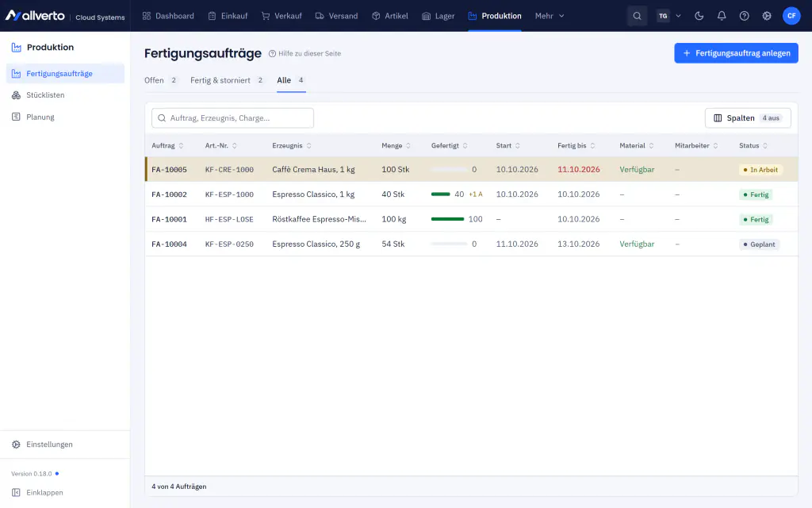Sort by the Auftrag column
Viewport: 812px width, 508px height.
tap(168, 146)
